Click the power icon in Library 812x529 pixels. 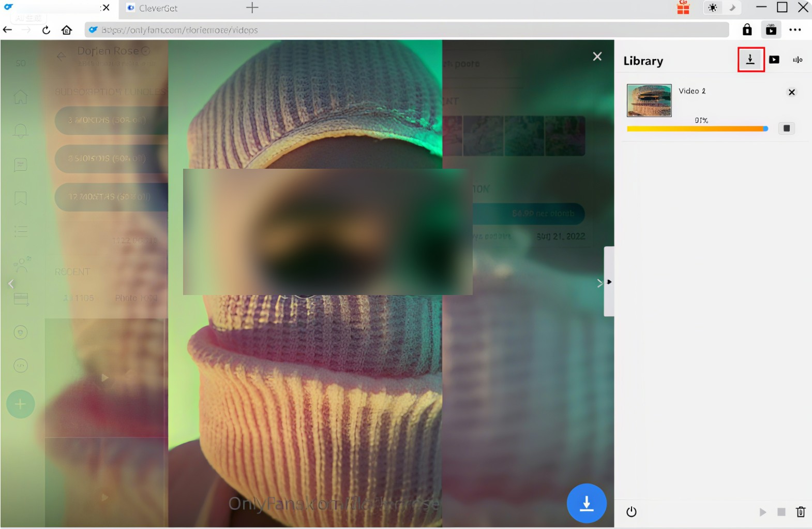click(x=631, y=512)
